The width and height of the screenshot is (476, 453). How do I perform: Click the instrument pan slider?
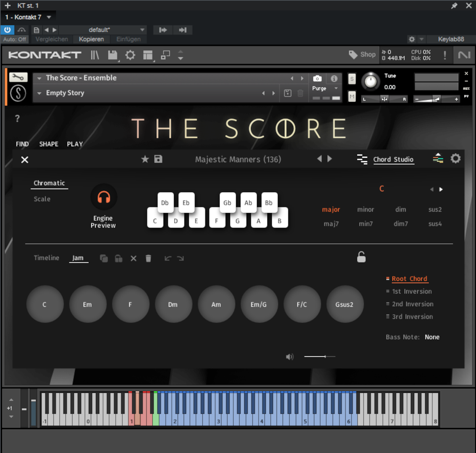[x=384, y=99]
